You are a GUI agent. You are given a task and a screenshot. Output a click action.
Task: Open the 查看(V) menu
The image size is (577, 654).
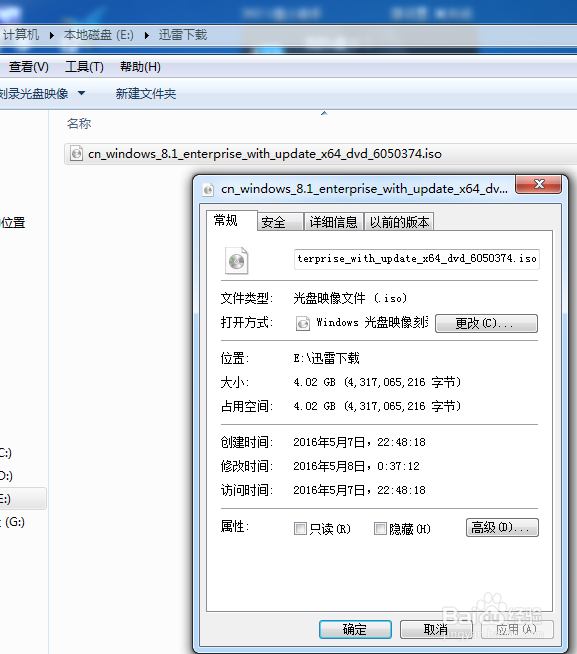point(28,67)
